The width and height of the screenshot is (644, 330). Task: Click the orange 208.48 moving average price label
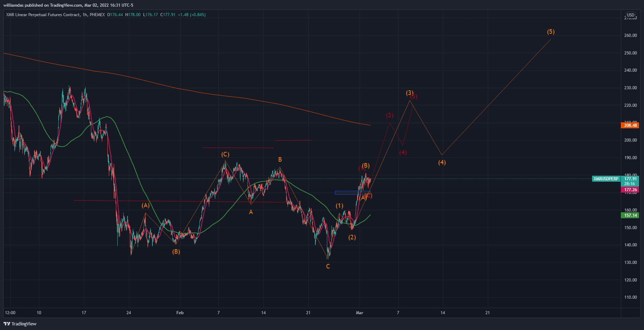click(x=630, y=125)
